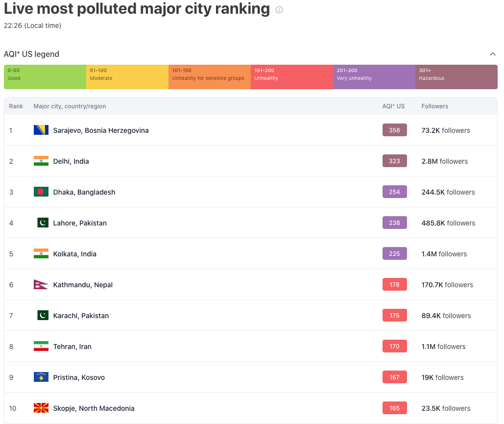Click the 165 AQI badge for Skopje
Image resolution: width=504 pixels, height=424 pixels.
coord(395,408)
